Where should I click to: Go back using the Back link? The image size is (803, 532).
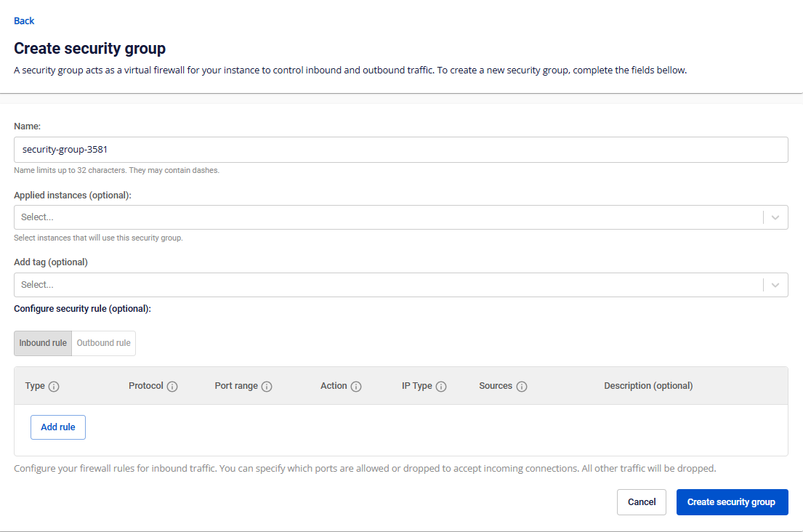(24, 21)
